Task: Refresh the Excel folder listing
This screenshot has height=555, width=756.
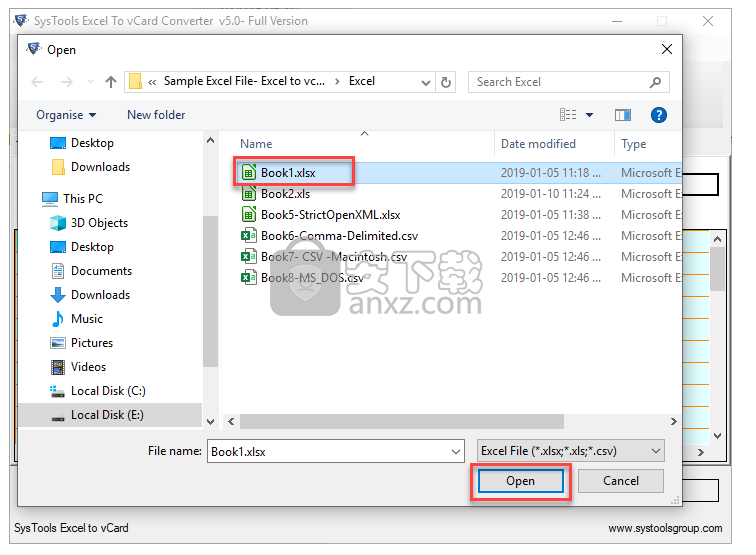Action: point(446,82)
